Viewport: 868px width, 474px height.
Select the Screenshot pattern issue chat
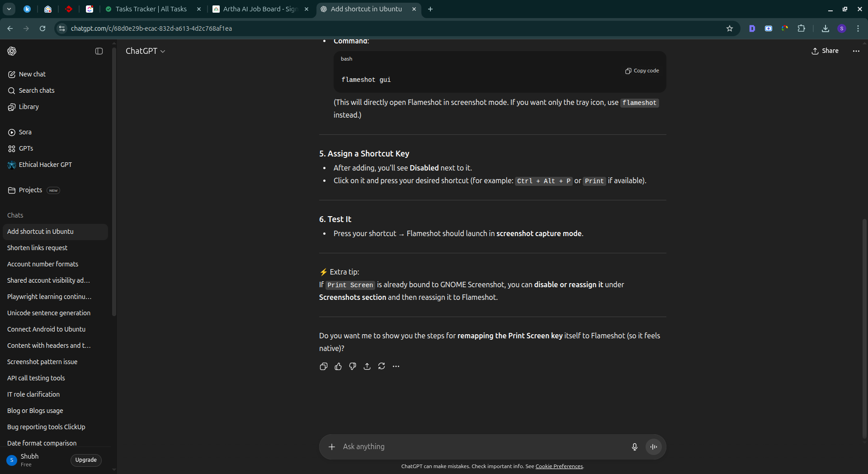point(42,362)
